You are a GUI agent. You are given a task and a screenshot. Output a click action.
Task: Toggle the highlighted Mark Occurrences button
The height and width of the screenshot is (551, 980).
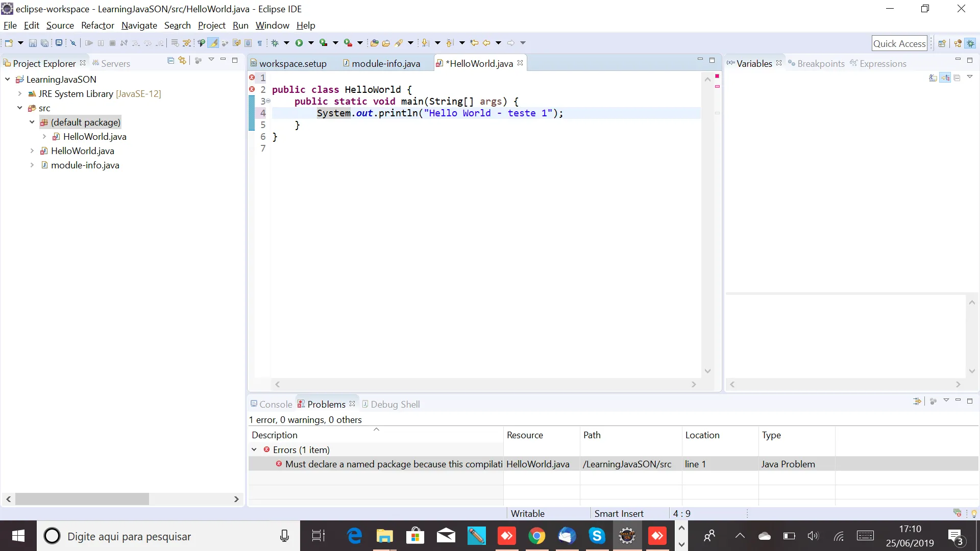pyautogui.click(x=213, y=43)
